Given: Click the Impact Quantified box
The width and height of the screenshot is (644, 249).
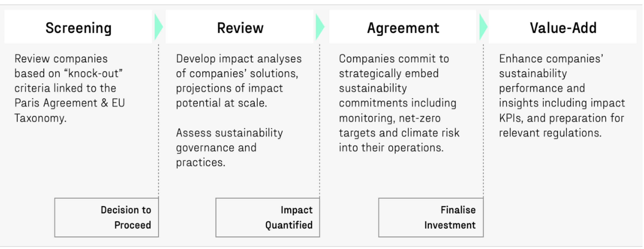Looking at the screenshot, I should 267,217.
